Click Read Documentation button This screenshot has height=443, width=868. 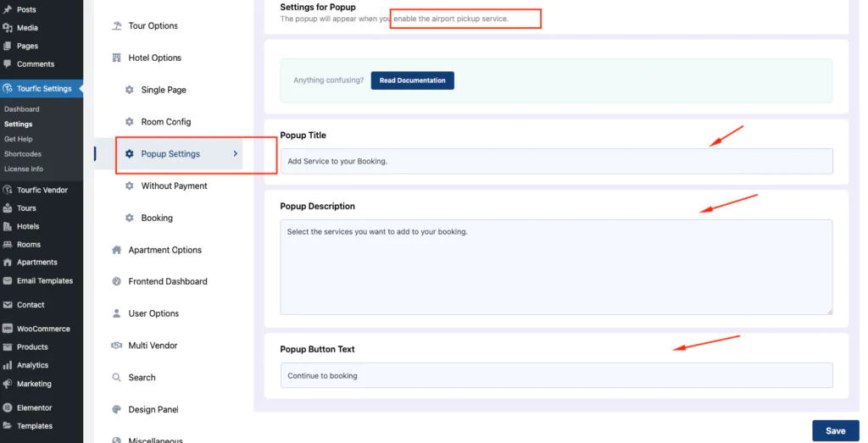point(413,80)
